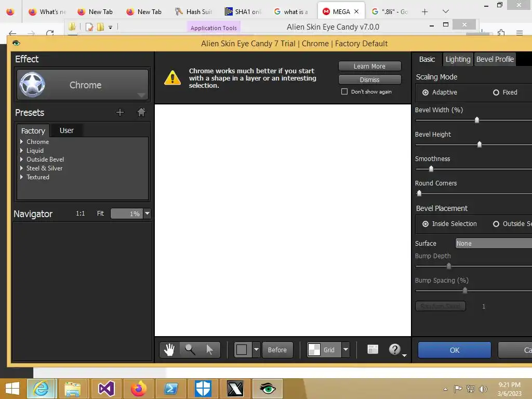Switch to the User presets tab

(x=66, y=130)
